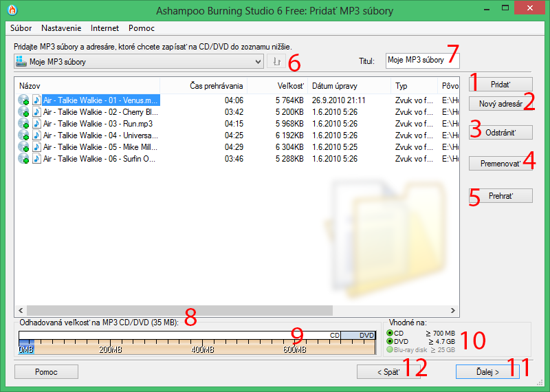Click the 04:25 playback time cell

pos(234,135)
